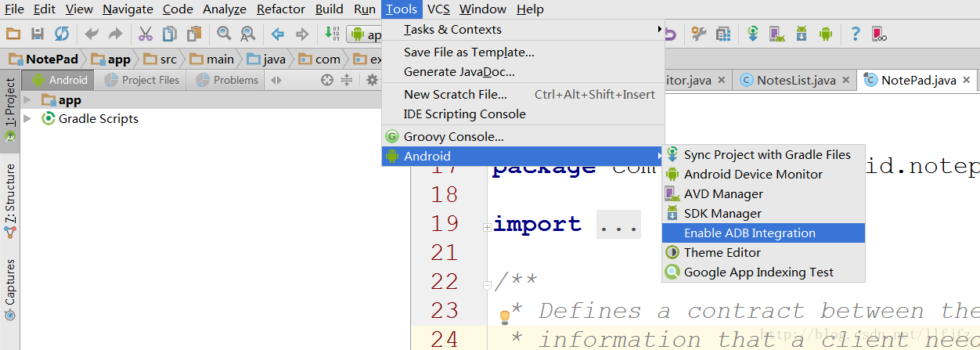Close the NotePad.java editor tab
The height and width of the screenshot is (350, 980).
pos(967,81)
